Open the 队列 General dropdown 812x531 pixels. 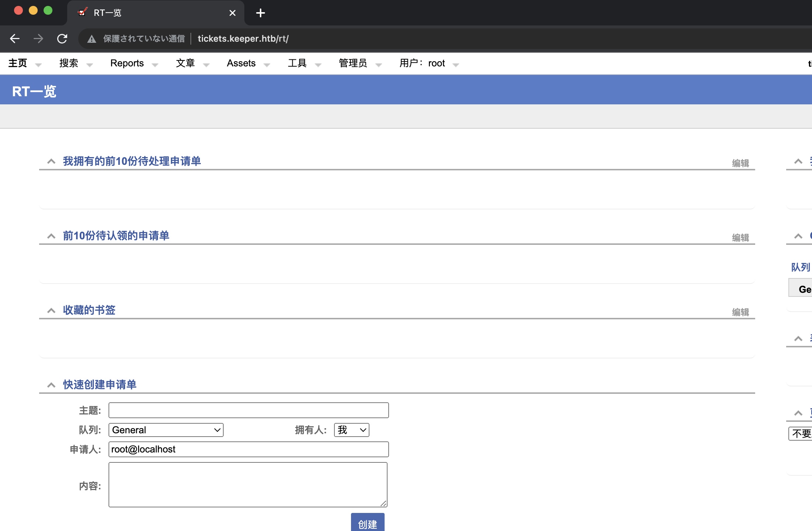pyautogui.click(x=166, y=430)
